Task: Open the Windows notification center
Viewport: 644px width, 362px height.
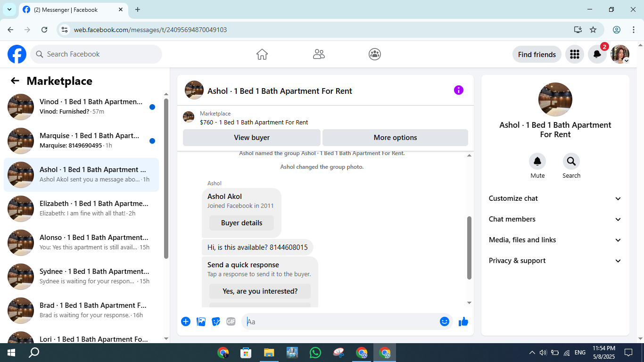Action: click(x=628, y=353)
